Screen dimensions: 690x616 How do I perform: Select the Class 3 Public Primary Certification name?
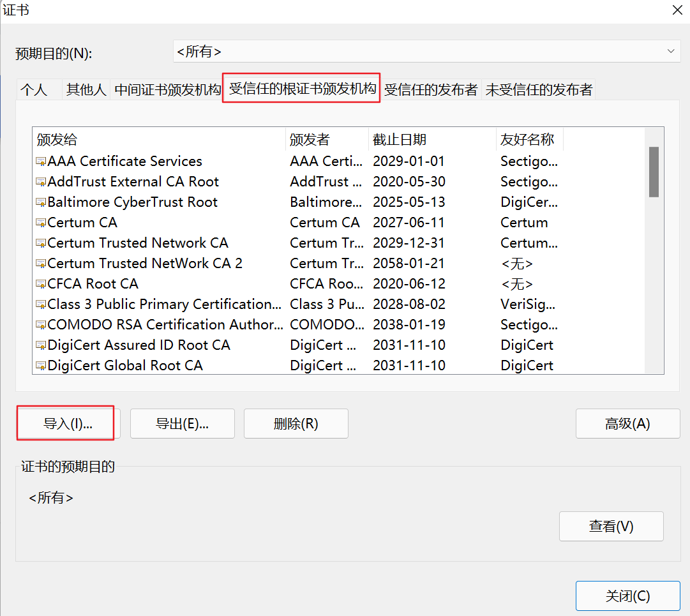click(164, 304)
